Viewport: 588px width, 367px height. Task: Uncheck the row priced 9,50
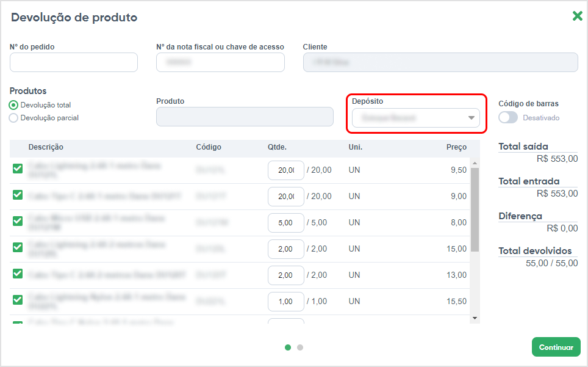18,169
